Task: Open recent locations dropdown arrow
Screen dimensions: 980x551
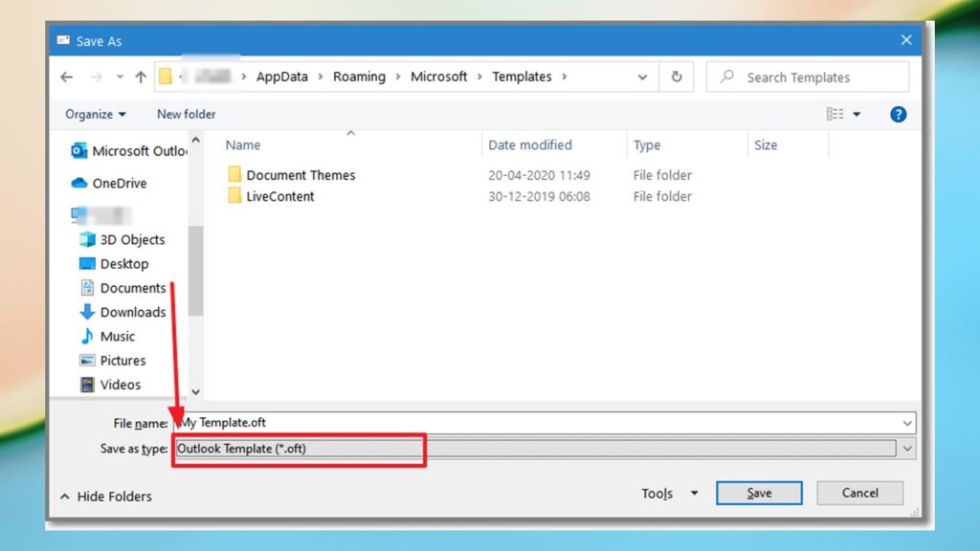Action: (120, 77)
